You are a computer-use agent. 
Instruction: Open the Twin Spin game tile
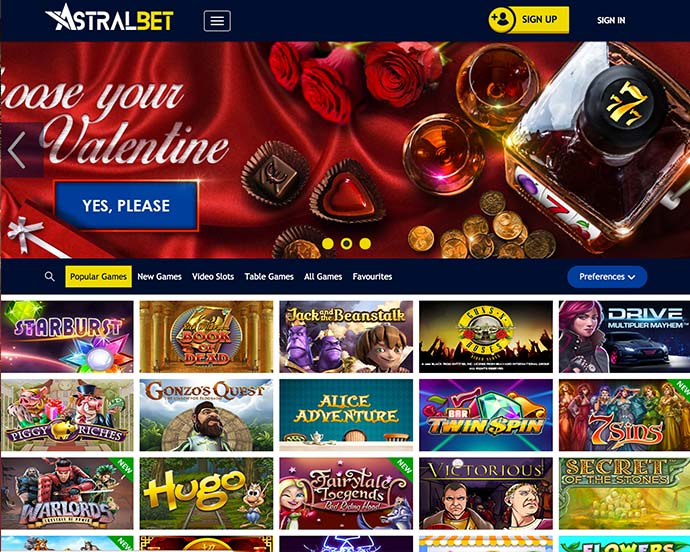(486, 415)
